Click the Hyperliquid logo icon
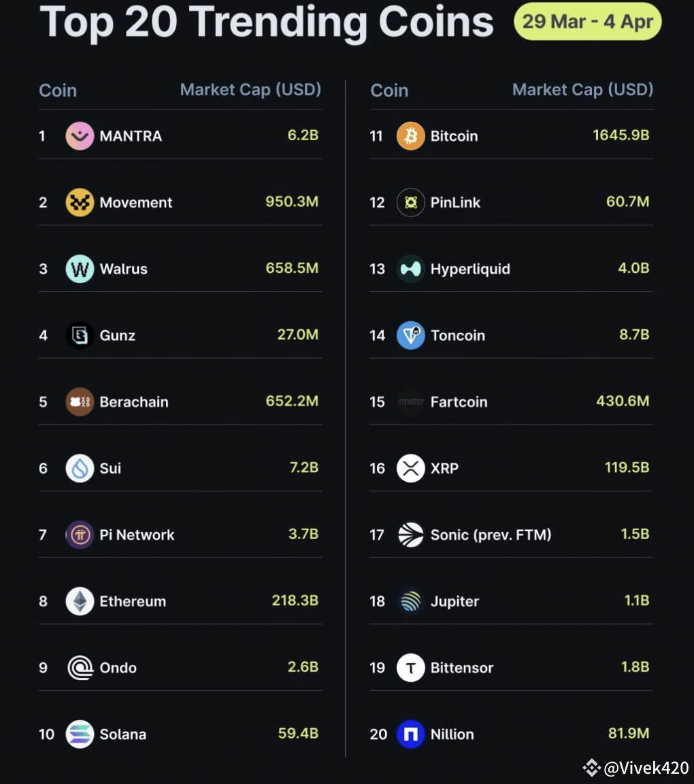 point(411,269)
